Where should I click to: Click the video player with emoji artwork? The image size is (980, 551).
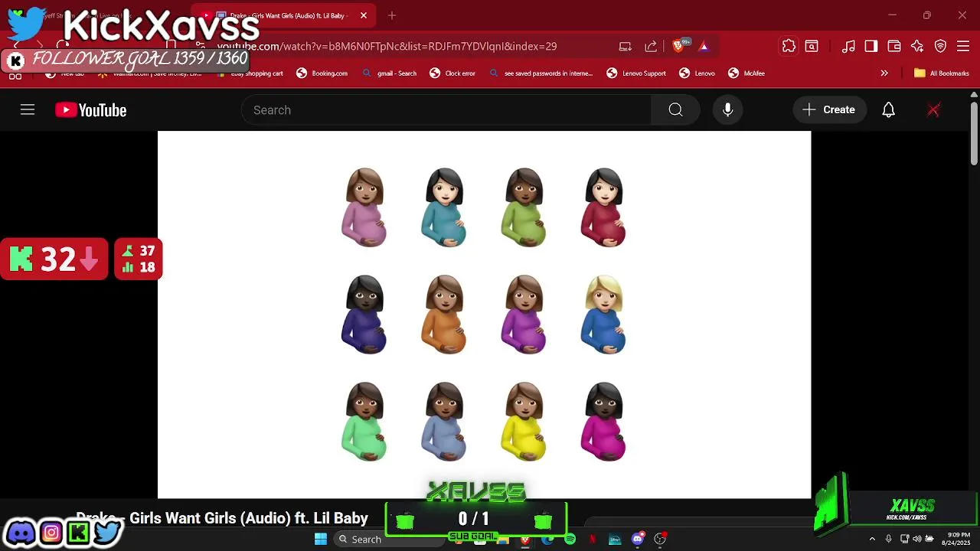point(484,315)
